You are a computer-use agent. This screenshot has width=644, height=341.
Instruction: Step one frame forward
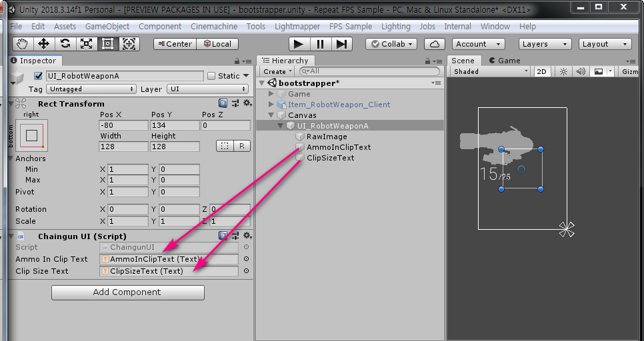pos(342,44)
